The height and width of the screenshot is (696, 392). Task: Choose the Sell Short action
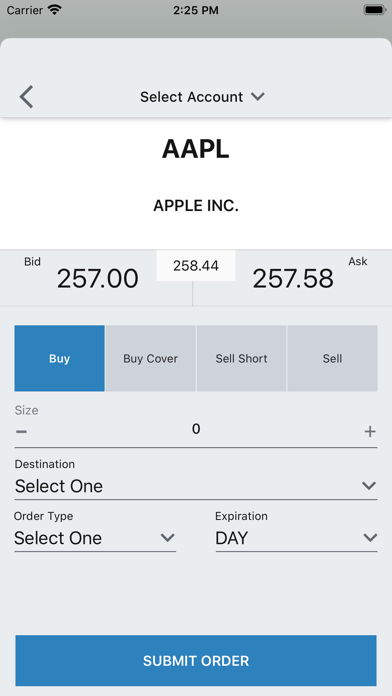click(242, 358)
